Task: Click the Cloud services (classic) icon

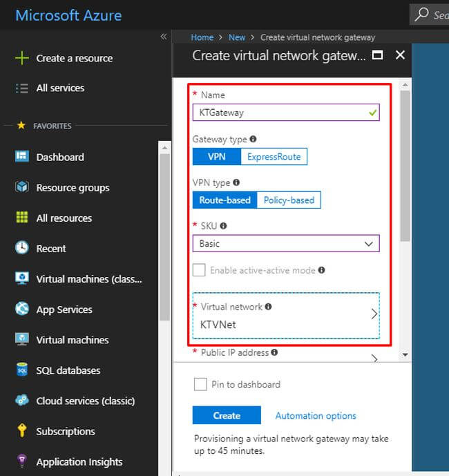Action: point(22,401)
